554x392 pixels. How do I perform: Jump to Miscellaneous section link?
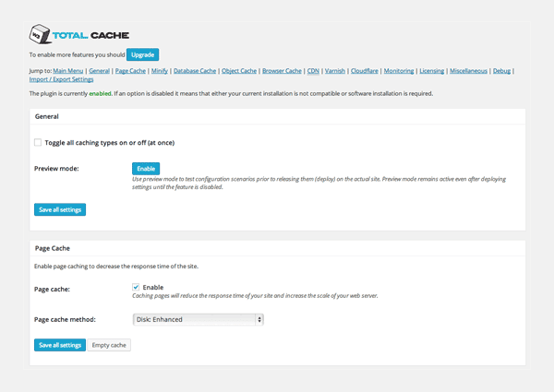(x=468, y=71)
